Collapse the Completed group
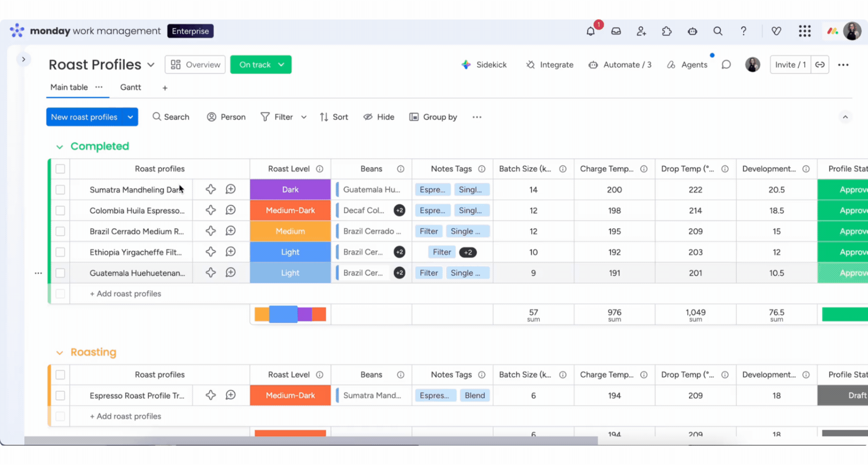Image resolution: width=868 pixels, height=465 pixels. (59, 147)
